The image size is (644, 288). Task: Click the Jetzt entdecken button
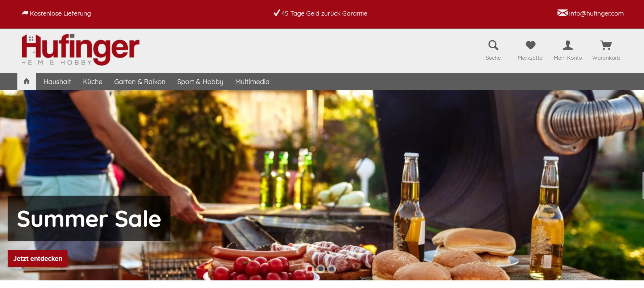click(x=38, y=258)
